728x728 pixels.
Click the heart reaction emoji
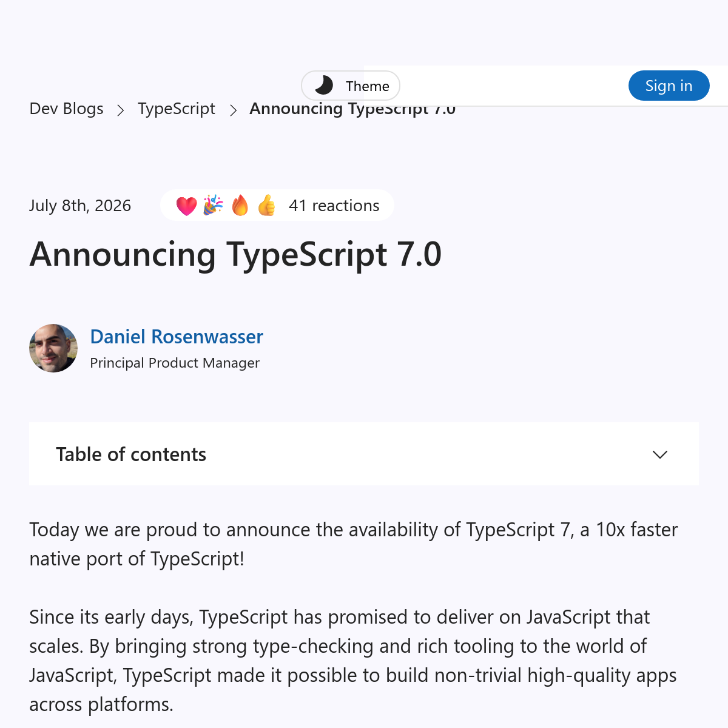(x=186, y=206)
